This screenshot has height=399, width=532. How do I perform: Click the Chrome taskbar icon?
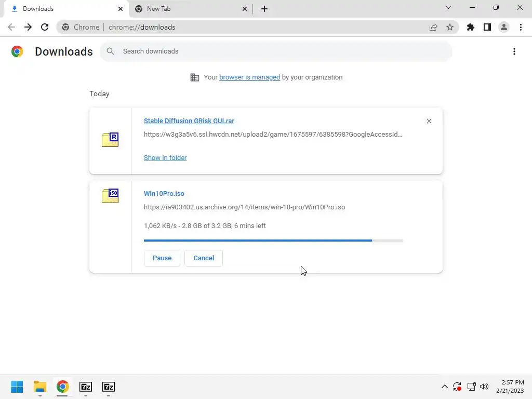pos(63,387)
